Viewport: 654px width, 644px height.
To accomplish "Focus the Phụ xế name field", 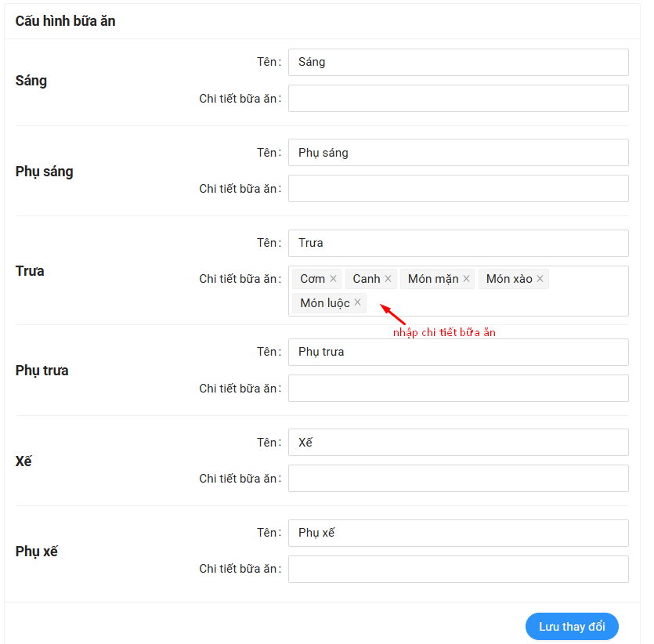I will pyautogui.click(x=458, y=533).
